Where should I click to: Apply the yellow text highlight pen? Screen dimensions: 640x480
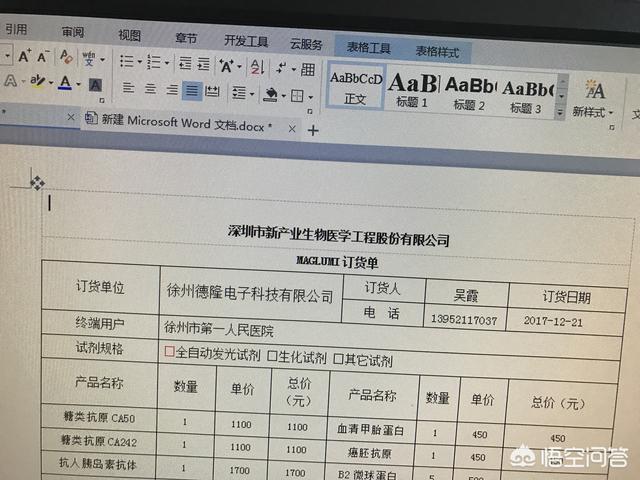click(37, 81)
